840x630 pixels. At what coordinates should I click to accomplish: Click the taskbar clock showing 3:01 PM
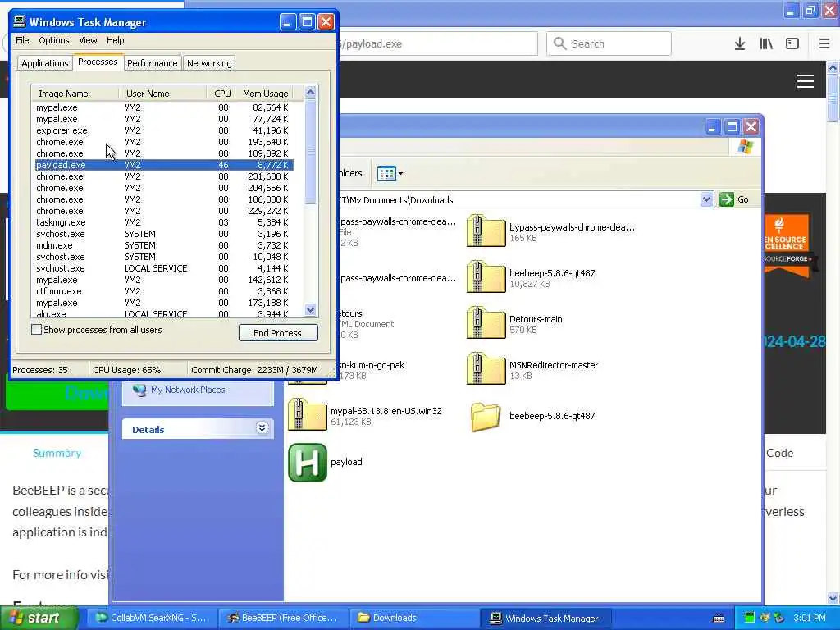point(810,619)
